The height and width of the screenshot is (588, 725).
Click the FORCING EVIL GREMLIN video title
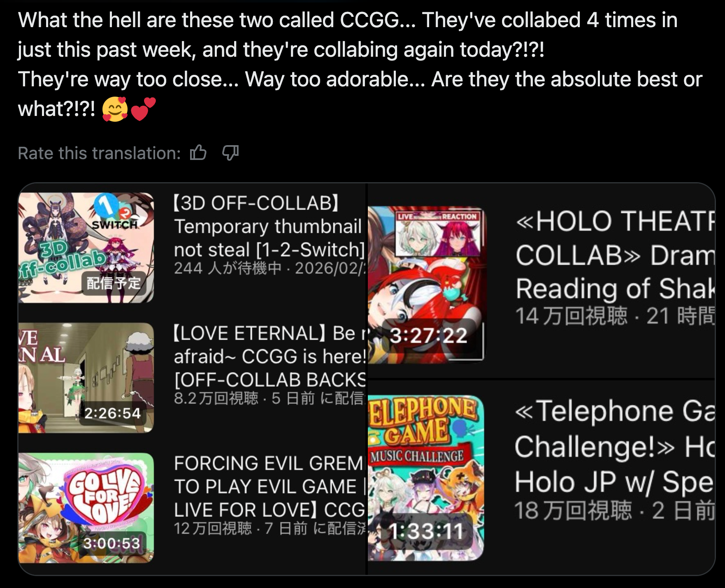click(270, 486)
